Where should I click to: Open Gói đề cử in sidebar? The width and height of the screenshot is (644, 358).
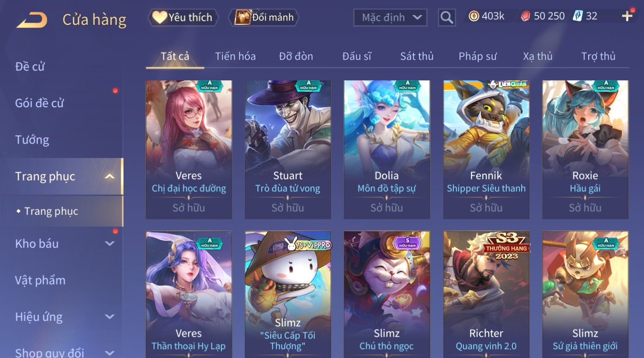pos(39,103)
